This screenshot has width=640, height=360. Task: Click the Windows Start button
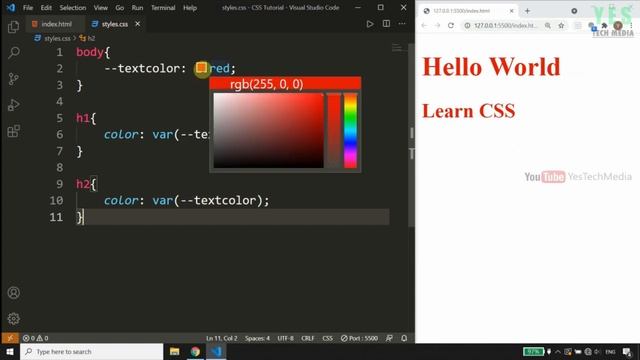pyautogui.click(x=10, y=351)
